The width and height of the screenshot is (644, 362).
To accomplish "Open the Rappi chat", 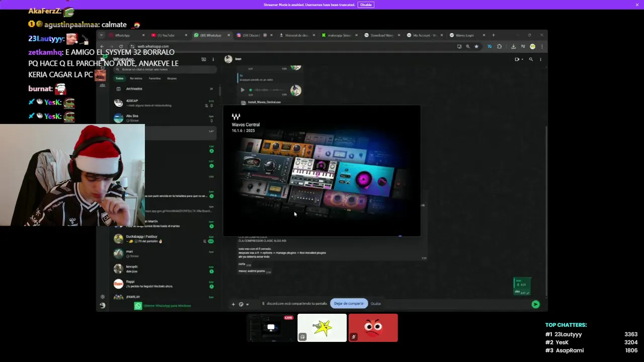I will click(165, 284).
